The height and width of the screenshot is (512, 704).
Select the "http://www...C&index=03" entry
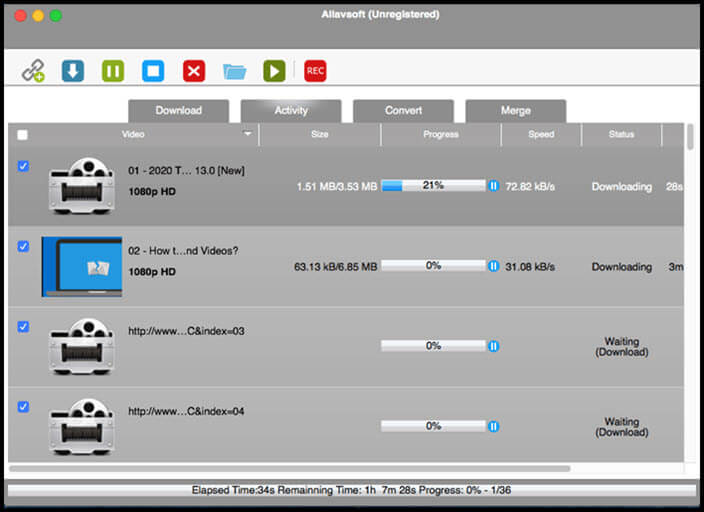pyautogui.click(x=186, y=331)
